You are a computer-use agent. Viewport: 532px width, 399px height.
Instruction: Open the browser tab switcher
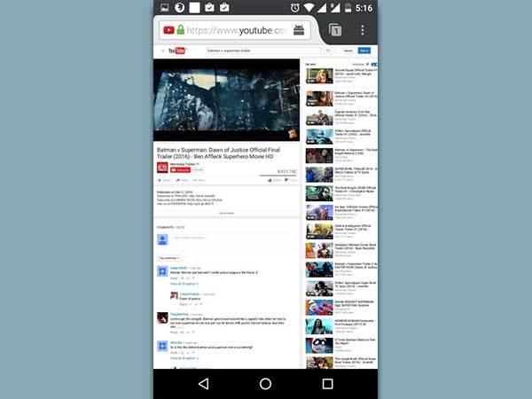pyautogui.click(x=335, y=30)
